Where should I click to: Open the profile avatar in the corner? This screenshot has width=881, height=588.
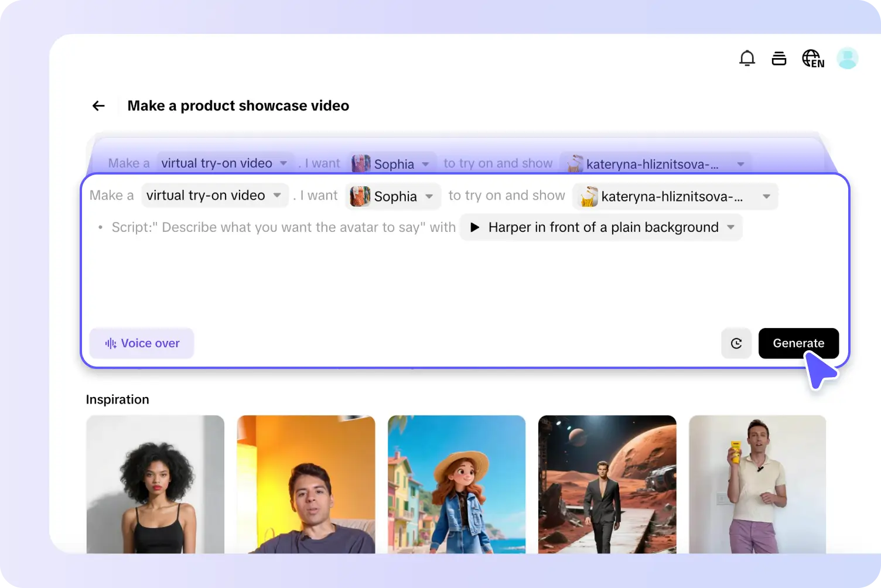848,58
